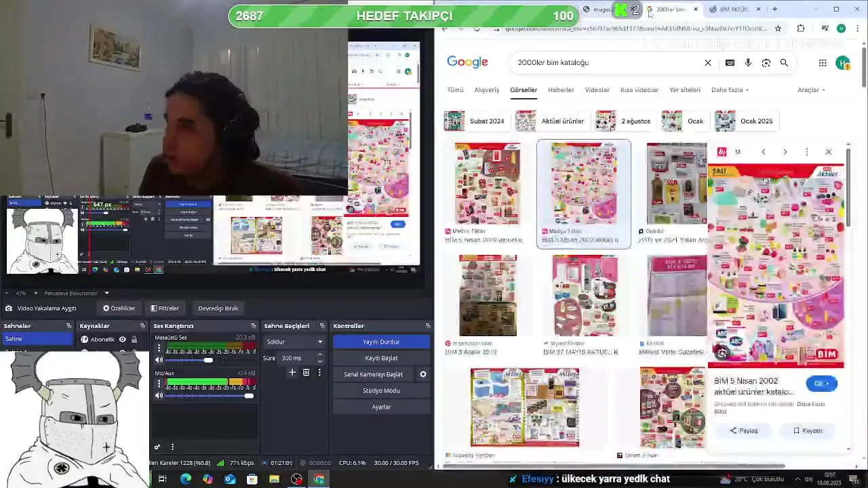Viewport: 868px width, 488px height.
Task: Click the Google search magnifier button
Action: (784, 63)
